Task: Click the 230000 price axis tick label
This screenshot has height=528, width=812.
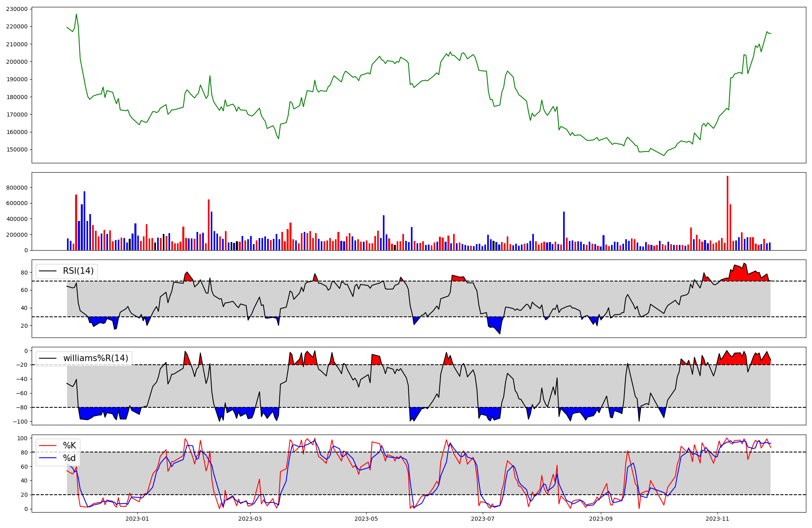Action: [17, 9]
